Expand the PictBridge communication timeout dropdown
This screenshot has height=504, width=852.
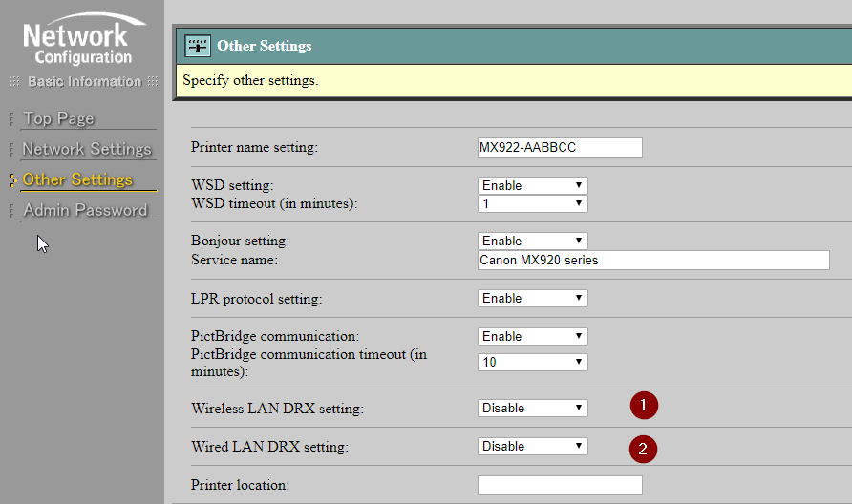pyautogui.click(x=533, y=363)
